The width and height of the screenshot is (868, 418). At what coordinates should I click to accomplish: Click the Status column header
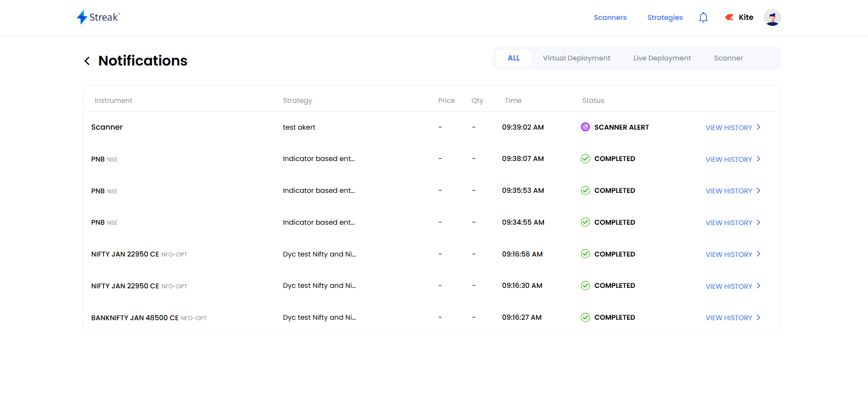click(593, 101)
